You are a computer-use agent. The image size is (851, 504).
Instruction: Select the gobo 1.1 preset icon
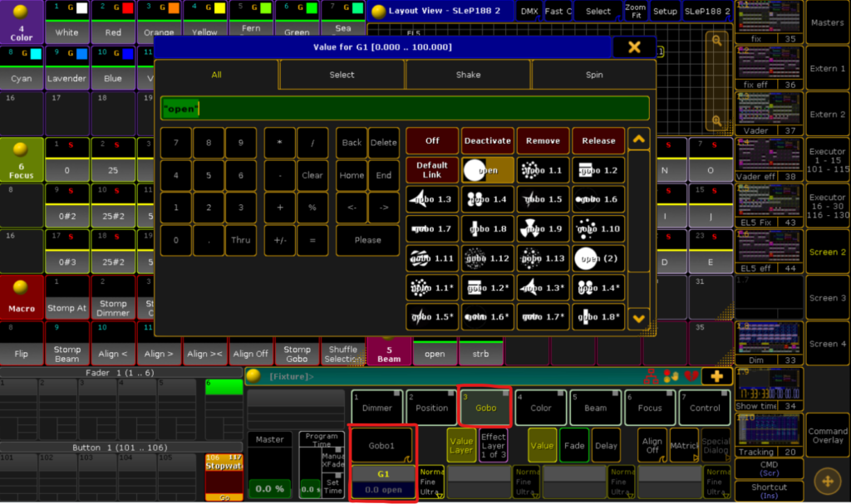tap(543, 170)
